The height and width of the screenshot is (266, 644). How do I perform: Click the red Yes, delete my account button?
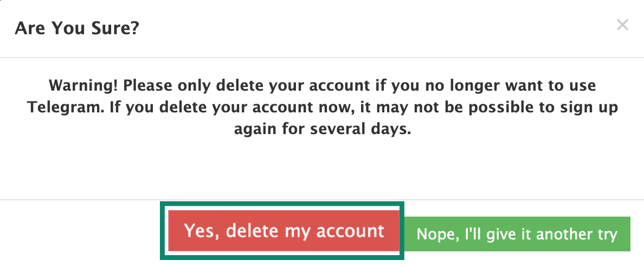[x=284, y=231]
